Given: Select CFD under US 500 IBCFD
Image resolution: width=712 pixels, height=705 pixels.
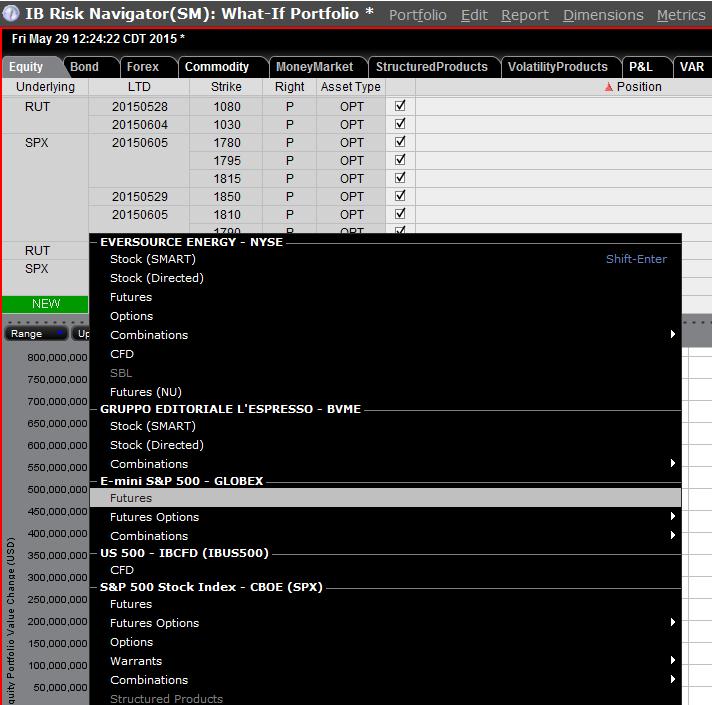Looking at the screenshot, I should (385, 570).
